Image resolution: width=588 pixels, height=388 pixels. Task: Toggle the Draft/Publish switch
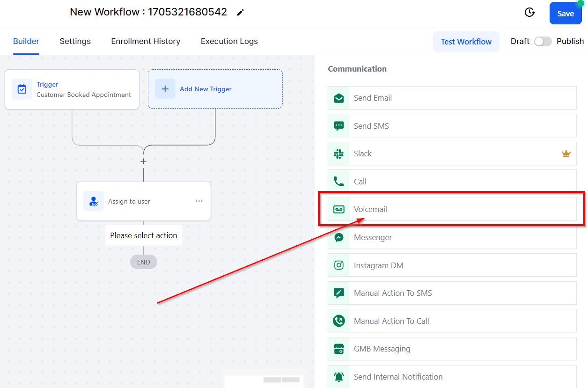[543, 41]
